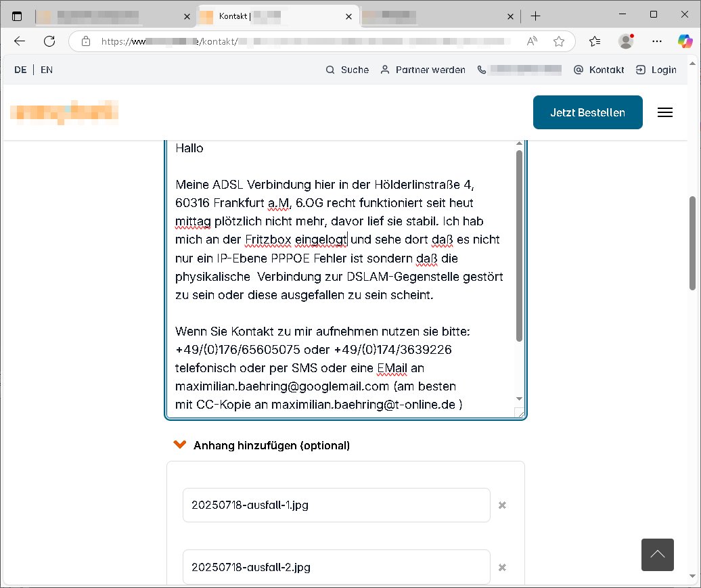Click the Jetzt Bestellen button

(587, 112)
